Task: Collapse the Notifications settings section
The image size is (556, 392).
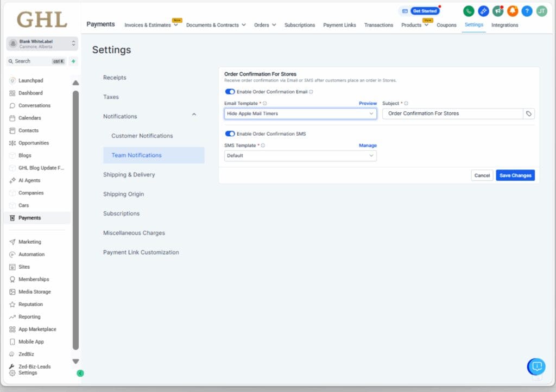Action: pyautogui.click(x=194, y=116)
